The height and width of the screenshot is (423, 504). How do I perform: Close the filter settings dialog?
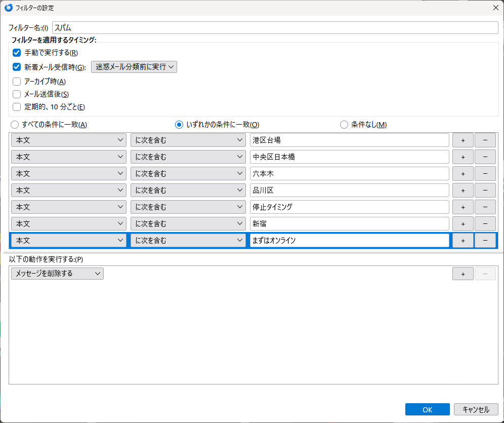pyautogui.click(x=495, y=8)
